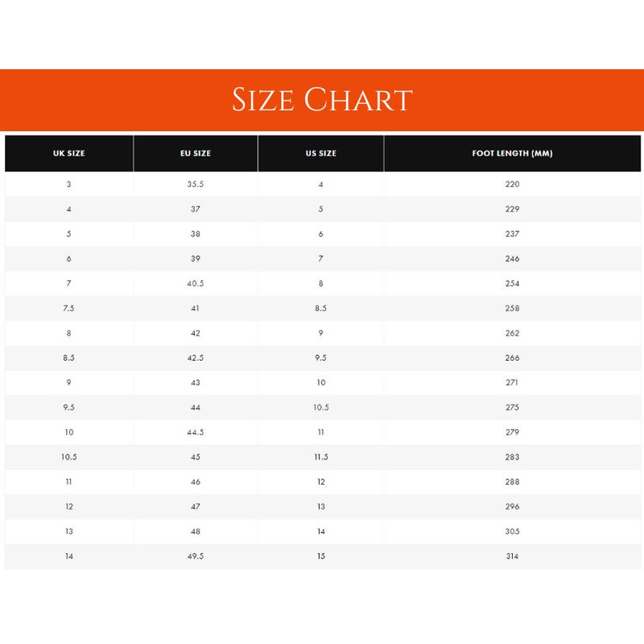The width and height of the screenshot is (644, 644).
Task: Click the UK size 7.5 cell
Action: [x=69, y=308]
